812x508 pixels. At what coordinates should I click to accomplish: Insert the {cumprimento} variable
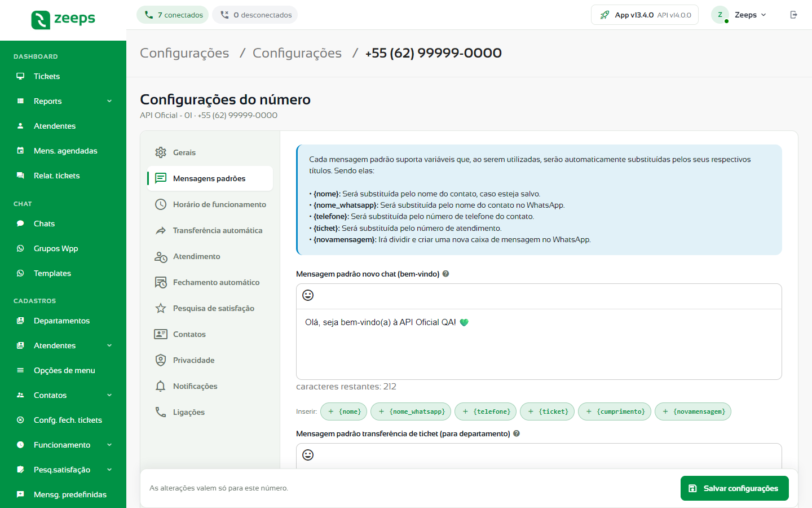tap(615, 411)
